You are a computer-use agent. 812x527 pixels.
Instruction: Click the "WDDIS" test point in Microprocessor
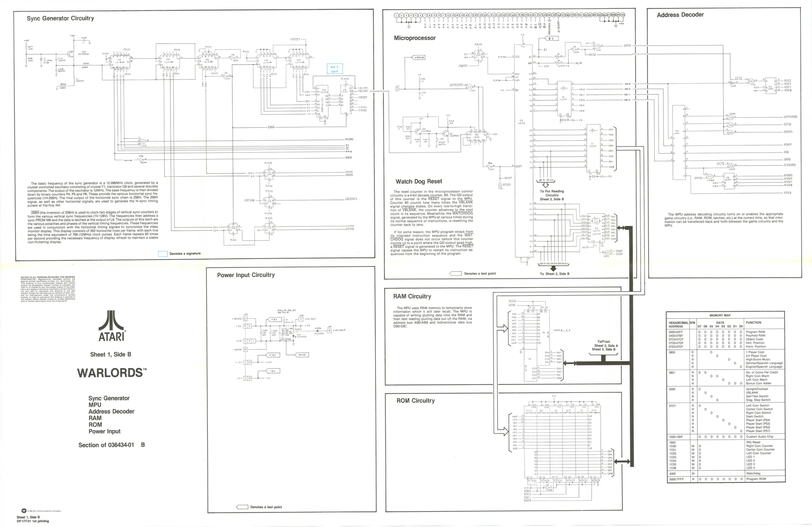419,57
